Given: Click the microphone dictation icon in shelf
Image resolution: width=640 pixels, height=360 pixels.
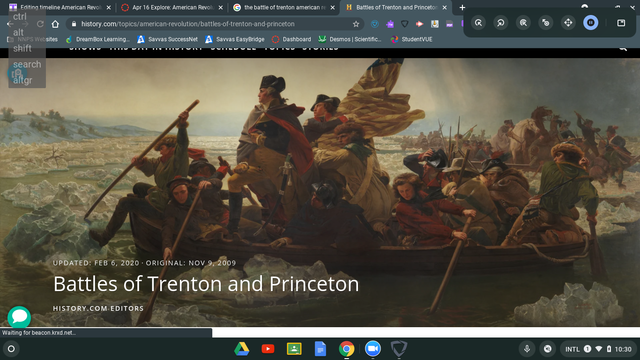Looking at the screenshot, I should click(527, 349).
